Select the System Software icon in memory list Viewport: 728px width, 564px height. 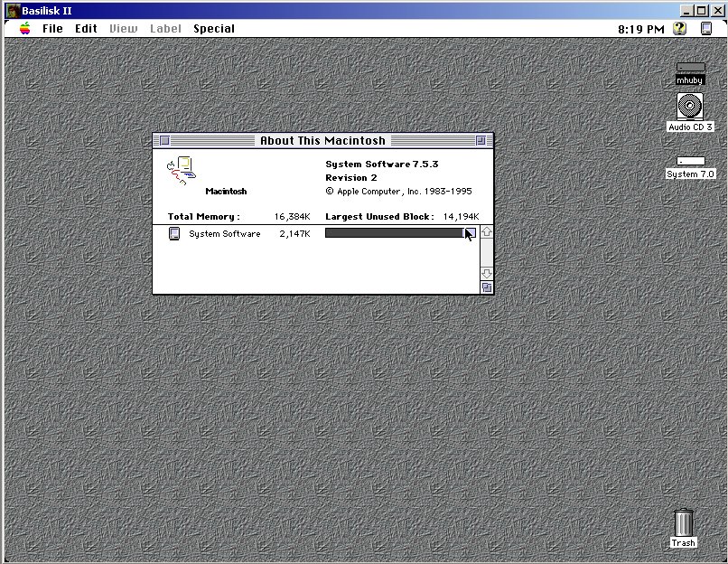click(x=174, y=234)
